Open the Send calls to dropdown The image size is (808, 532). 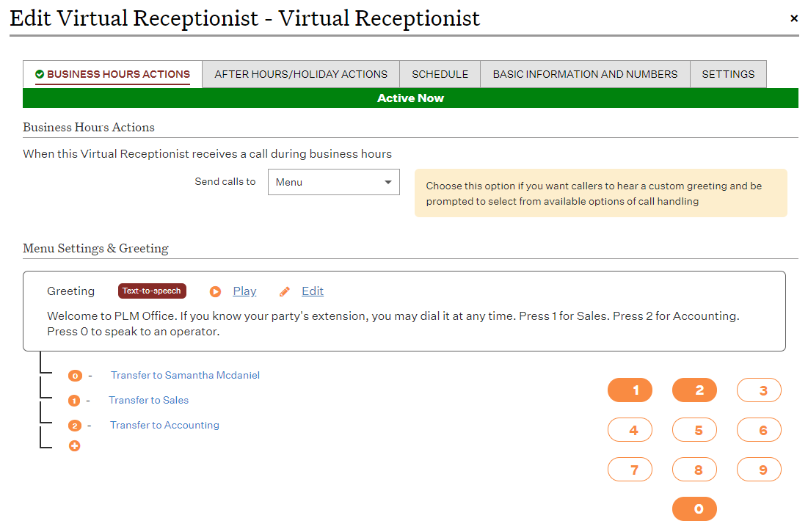[x=333, y=182]
